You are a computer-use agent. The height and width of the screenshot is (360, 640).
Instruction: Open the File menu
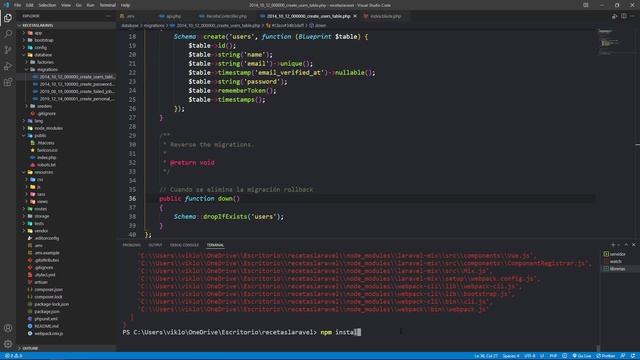coord(17,5)
